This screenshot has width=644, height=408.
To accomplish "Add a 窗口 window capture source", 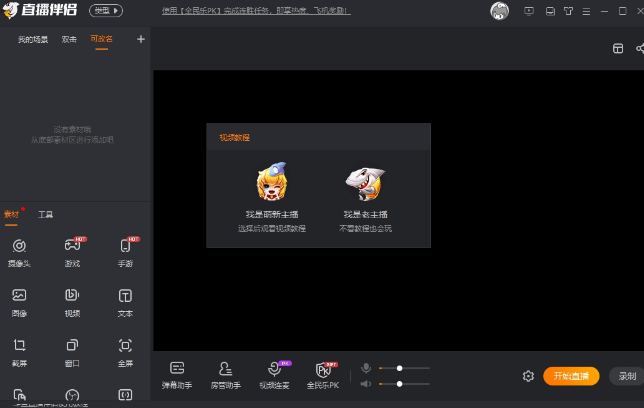I will [x=72, y=352].
